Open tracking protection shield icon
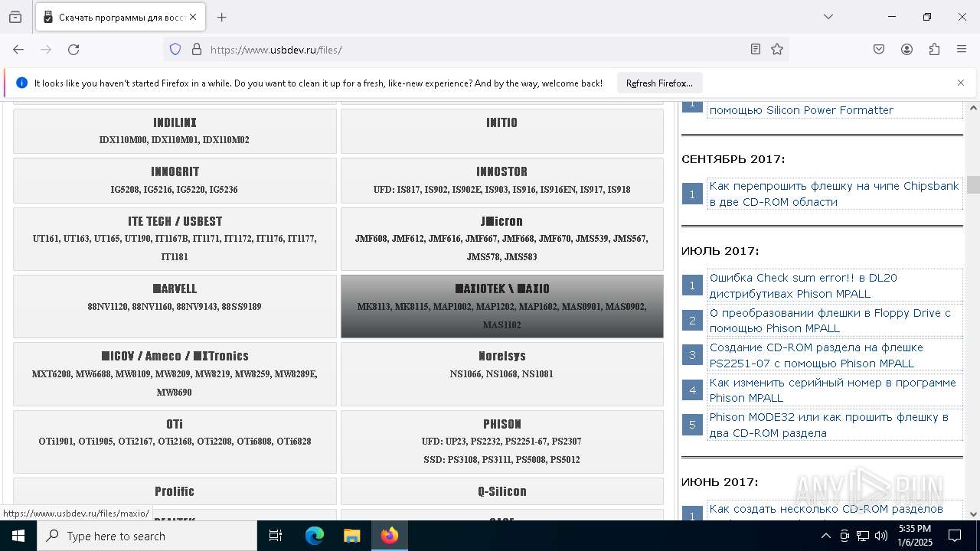This screenshot has height=551, width=980. click(175, 49)
